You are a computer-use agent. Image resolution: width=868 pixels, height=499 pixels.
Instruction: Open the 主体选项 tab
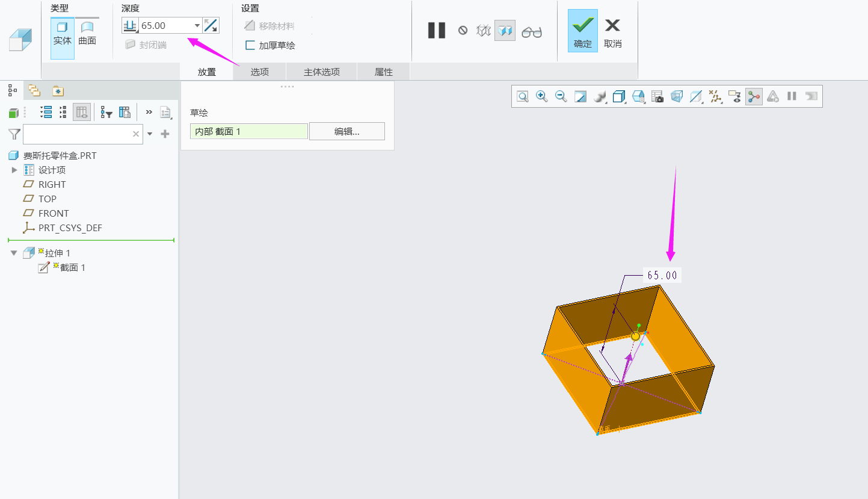322,72
